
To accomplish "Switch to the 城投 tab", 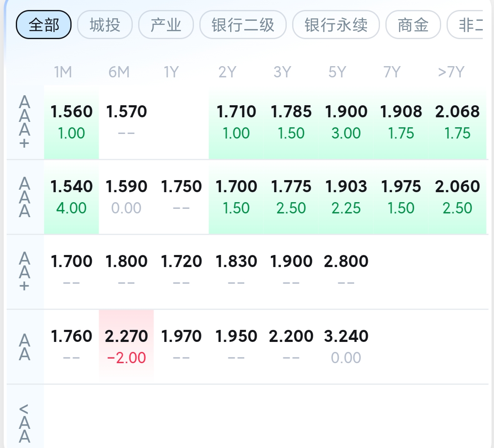I will coord(104,25).
